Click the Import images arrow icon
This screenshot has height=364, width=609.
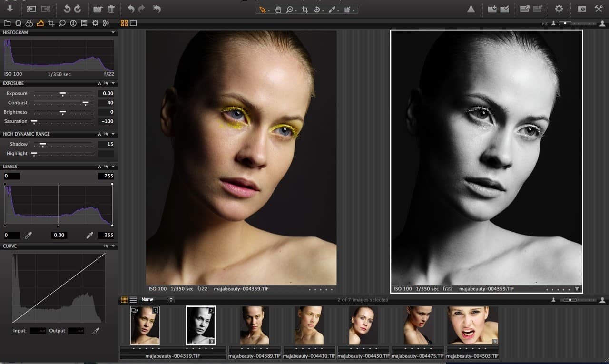click(x=10, y=9)
